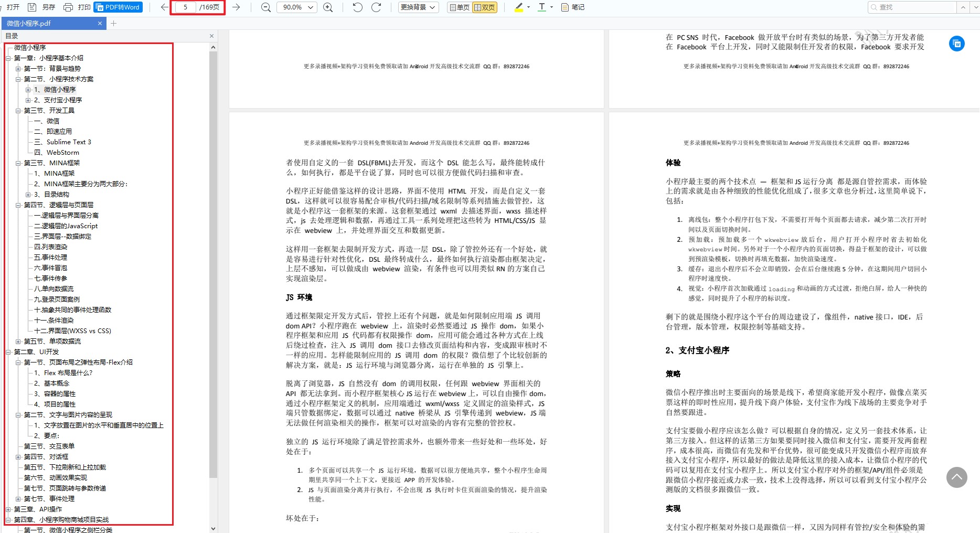Go to the next page
Image resolution: width=980 pixels, height=533 pixels.
coord(237,7)
